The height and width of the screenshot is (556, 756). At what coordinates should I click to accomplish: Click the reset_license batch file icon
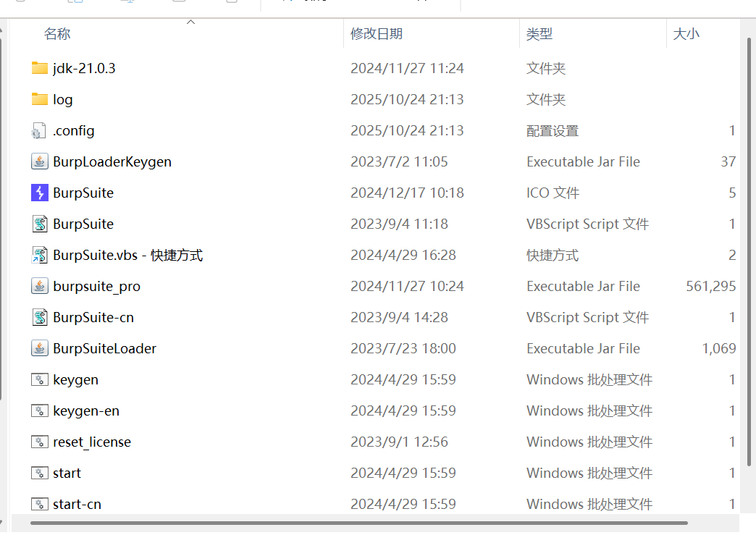(40, 442)
